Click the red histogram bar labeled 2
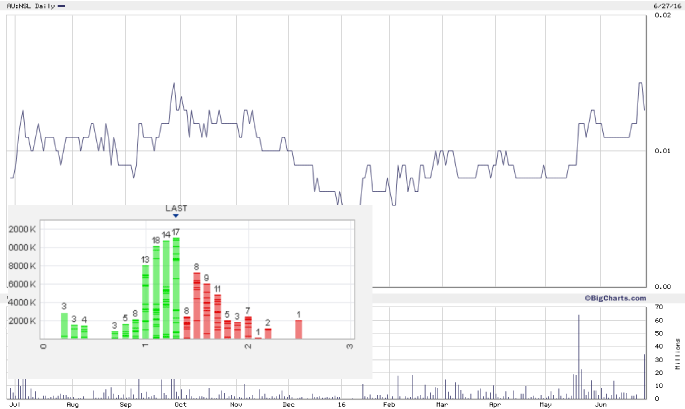 (x=268, y=334)
